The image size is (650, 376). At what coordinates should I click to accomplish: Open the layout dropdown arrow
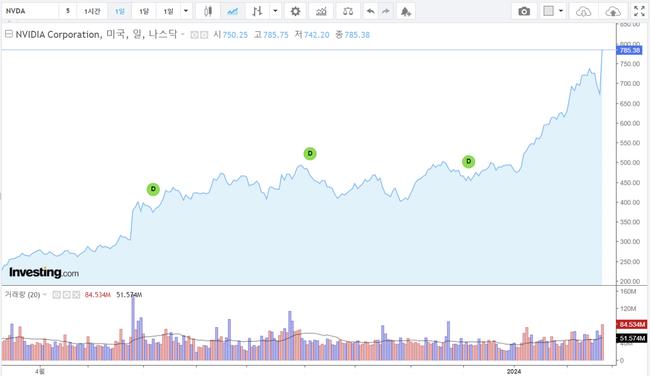(x=561, y=11)
